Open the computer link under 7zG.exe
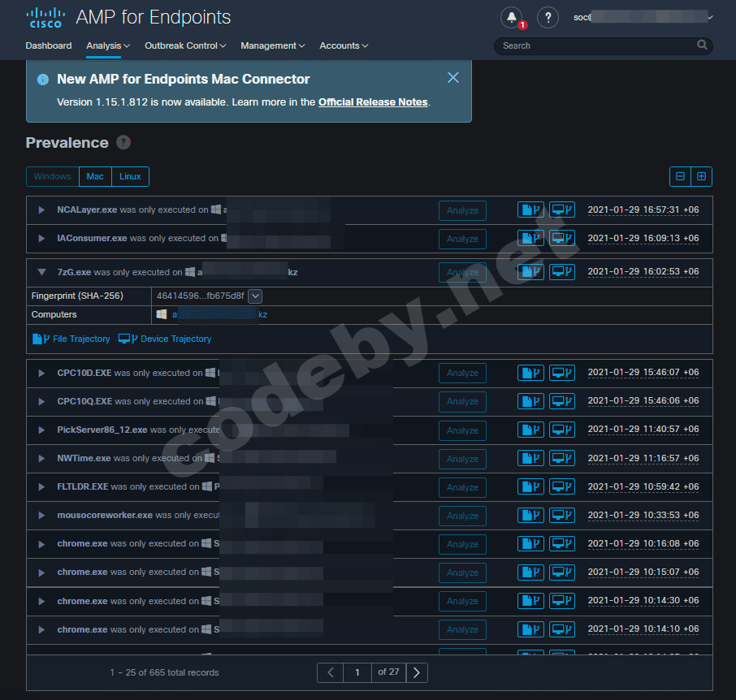The width and height of the screenshot is (736, 700). (x=219, y=314)
